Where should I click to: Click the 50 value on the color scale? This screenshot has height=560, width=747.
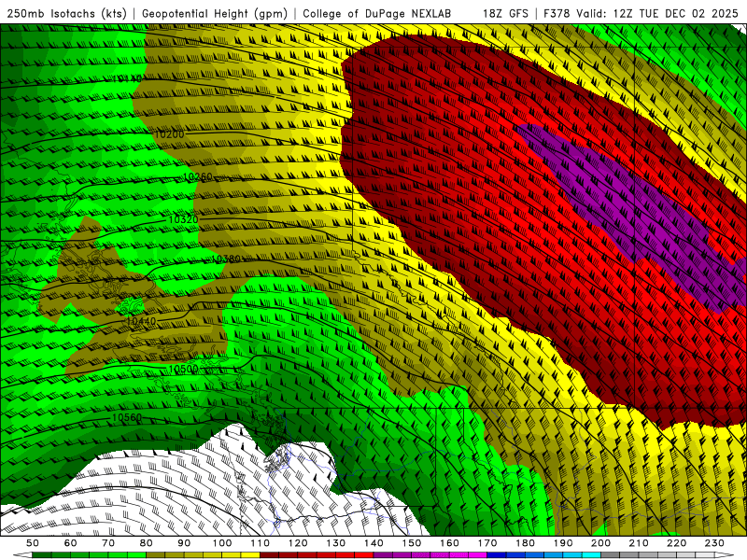click(x=33, y=543)
